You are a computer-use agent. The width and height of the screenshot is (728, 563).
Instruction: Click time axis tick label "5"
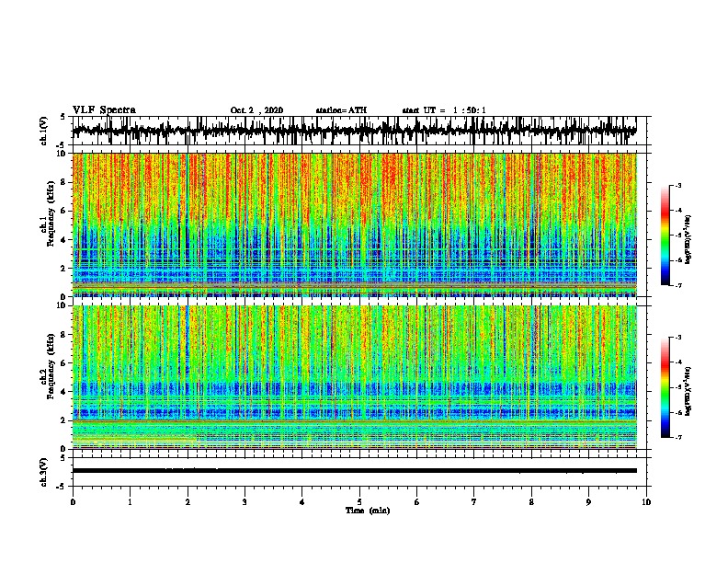click(x=359, y=502)
